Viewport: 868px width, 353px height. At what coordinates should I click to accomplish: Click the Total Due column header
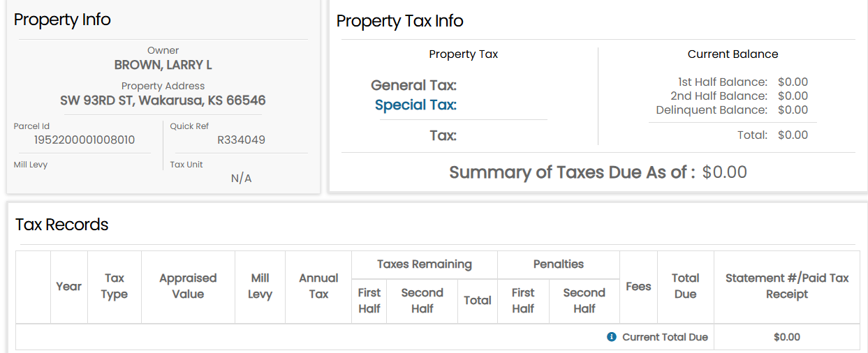point(685,286)
